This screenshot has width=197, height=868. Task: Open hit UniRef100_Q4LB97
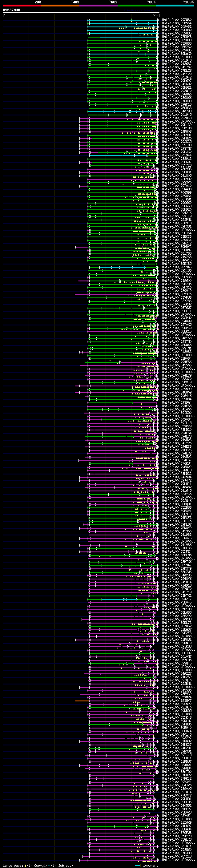click(x=177, y=826)
